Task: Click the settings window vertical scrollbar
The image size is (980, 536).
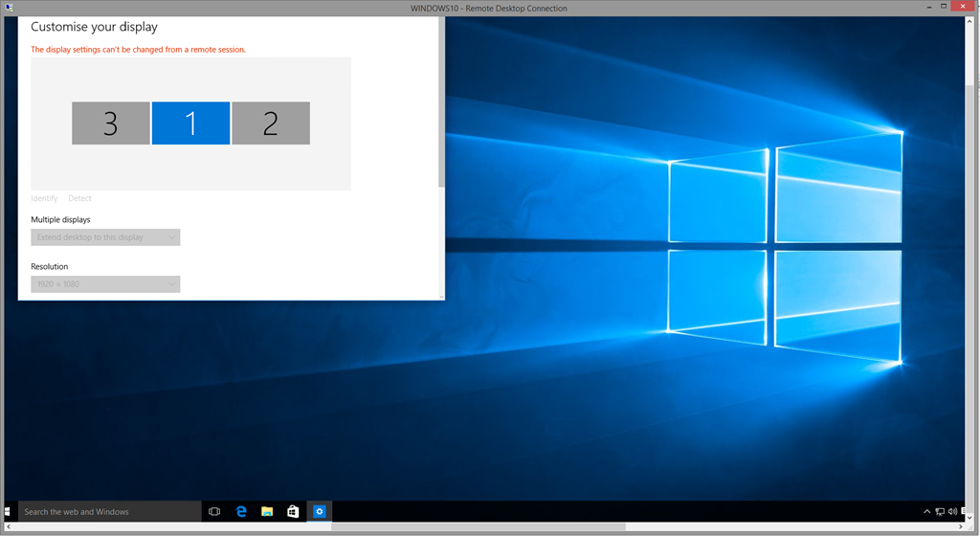Action: point(441,105)
